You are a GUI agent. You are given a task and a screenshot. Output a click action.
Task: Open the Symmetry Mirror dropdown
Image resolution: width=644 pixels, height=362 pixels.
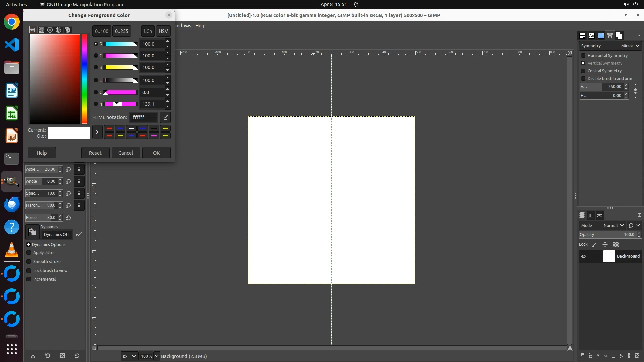coord(630,46)
